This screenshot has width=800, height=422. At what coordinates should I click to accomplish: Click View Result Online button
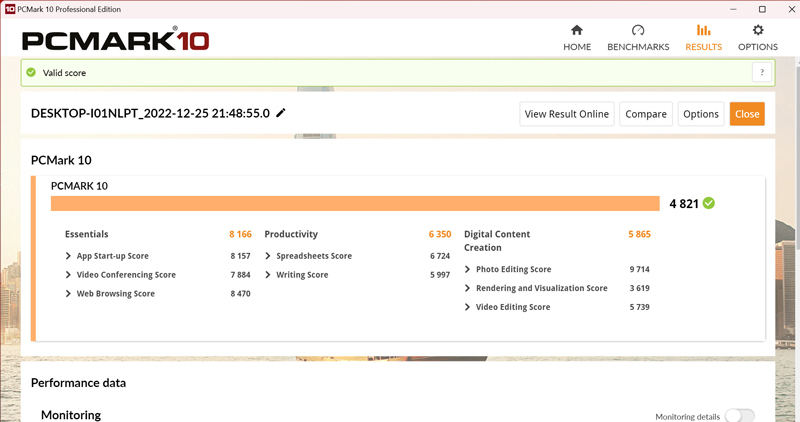coord(567,114)
